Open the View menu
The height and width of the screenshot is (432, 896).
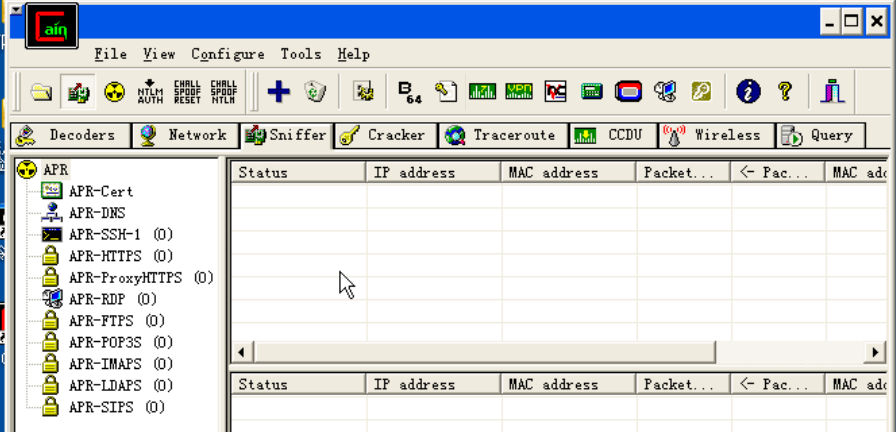tap(159, 54)
